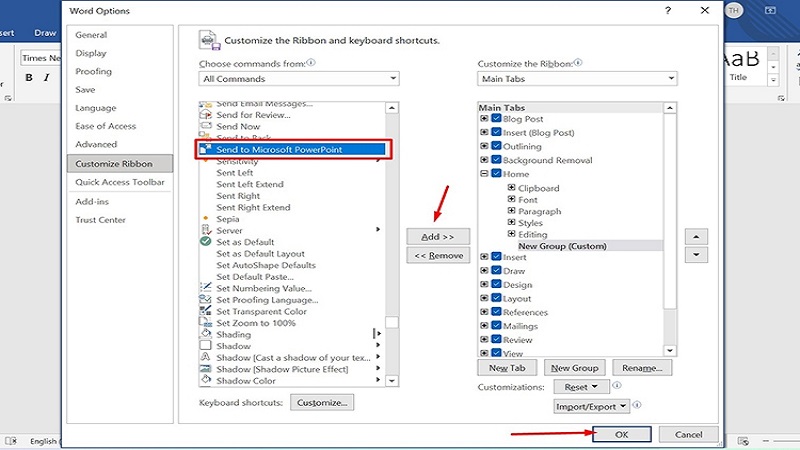Uncheck the Blog Post tab checkbox
The width and height of the screenshot is (800, 450).
pos(496,118)
